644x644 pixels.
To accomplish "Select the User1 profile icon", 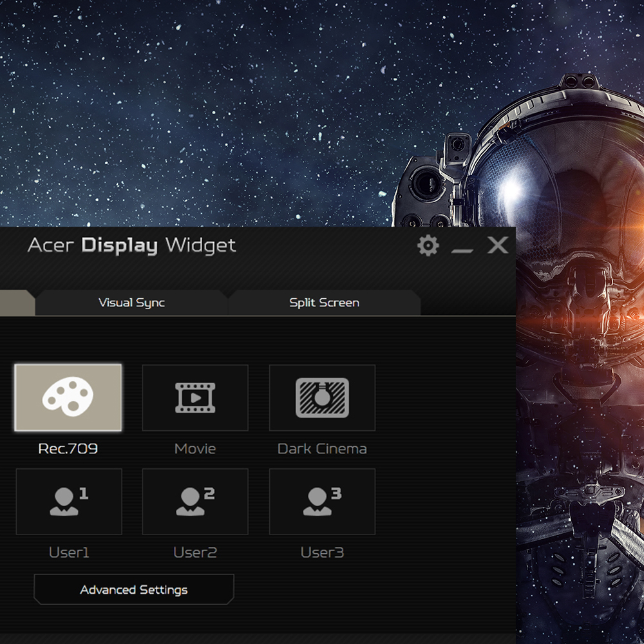I will coord(69,502).
